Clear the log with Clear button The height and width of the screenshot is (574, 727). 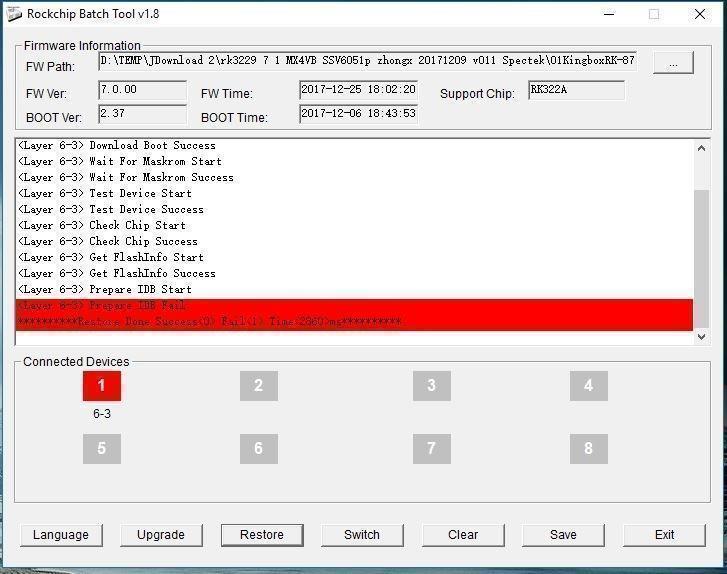coord(463,535)
